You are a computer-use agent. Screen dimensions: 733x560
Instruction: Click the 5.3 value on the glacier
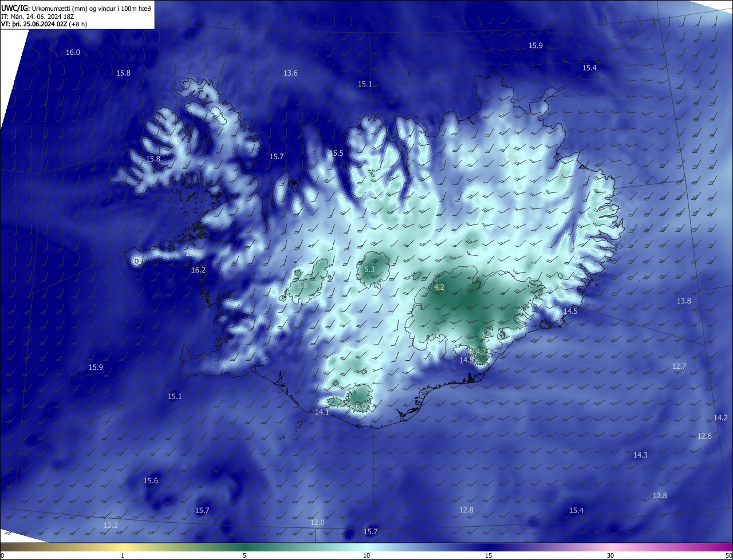click(x=369, y=270)
